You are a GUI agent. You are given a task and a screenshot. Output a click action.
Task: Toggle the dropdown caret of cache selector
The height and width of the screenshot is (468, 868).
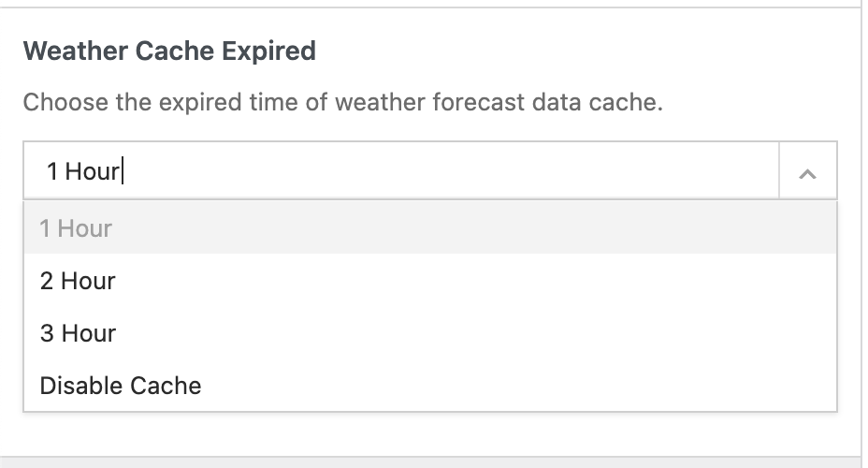tap(807, 170)
